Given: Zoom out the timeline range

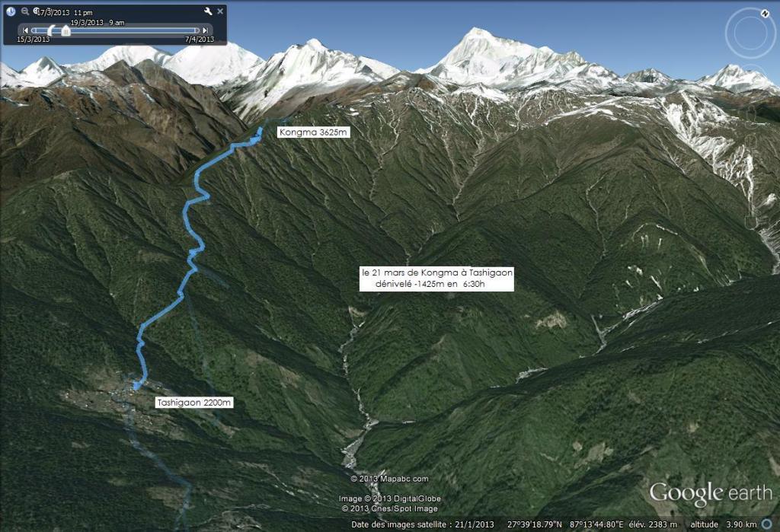Looking at the screenshot, I should tap(24, 11).
